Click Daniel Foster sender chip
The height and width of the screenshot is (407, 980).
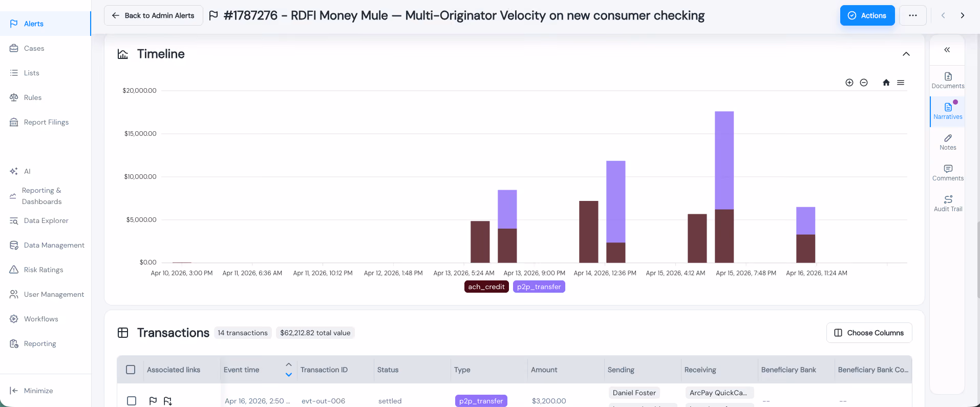[x=634, y=393]
